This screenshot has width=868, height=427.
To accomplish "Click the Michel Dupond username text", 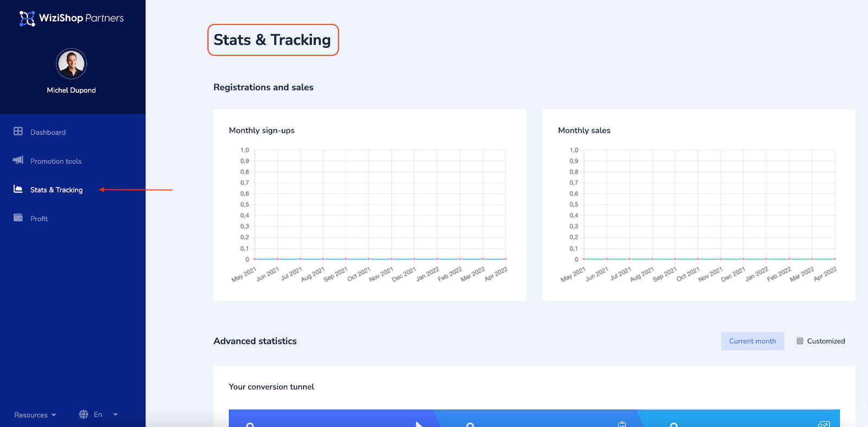I will point(71,90).
